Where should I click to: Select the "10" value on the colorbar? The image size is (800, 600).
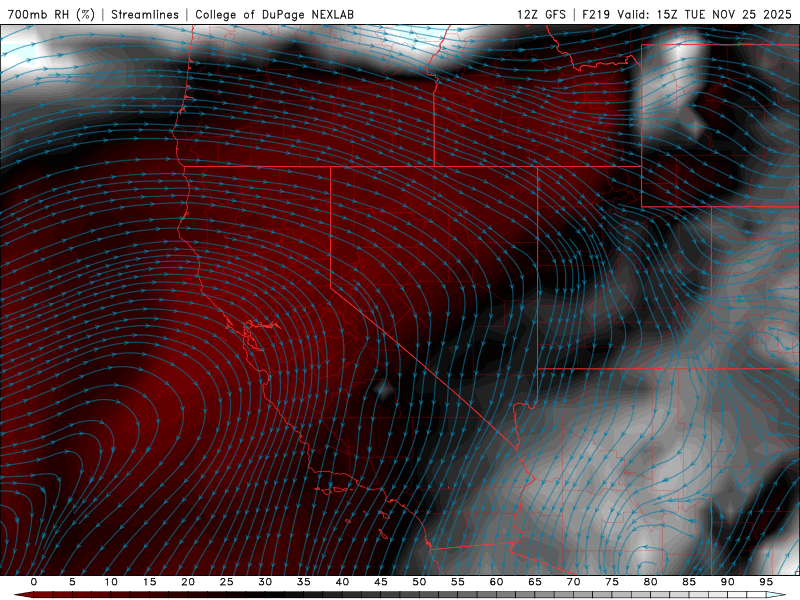[x=111, y=582]
